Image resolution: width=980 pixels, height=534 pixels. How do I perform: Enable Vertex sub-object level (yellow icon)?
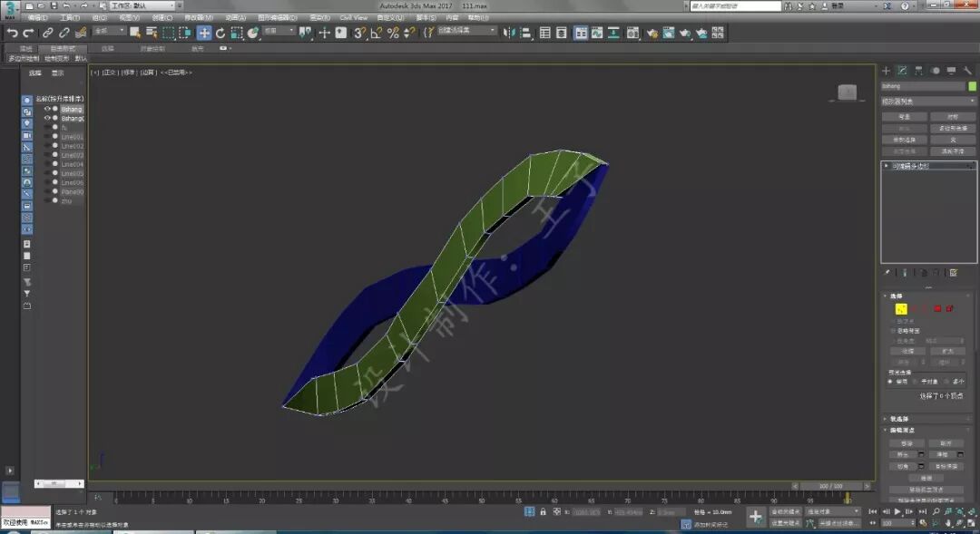901,308
